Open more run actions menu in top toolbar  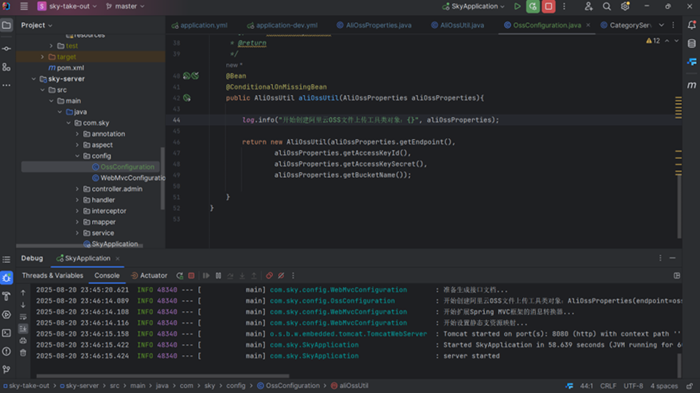pos(564,6)
